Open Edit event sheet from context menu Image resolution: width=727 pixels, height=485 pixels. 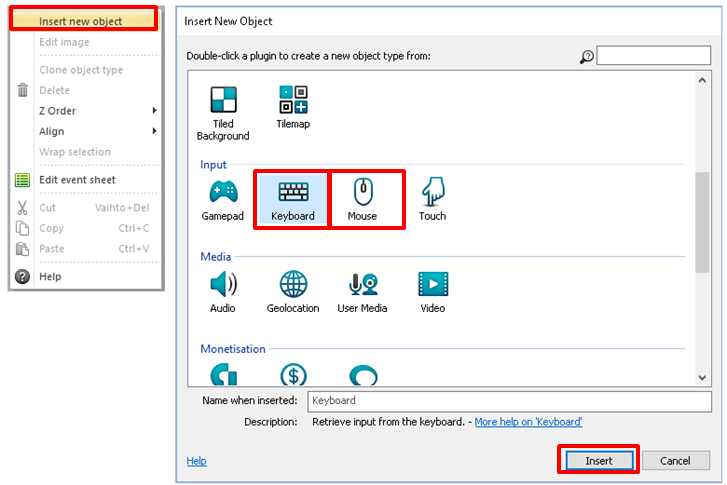pyautogui.click(x=77, y=180)
